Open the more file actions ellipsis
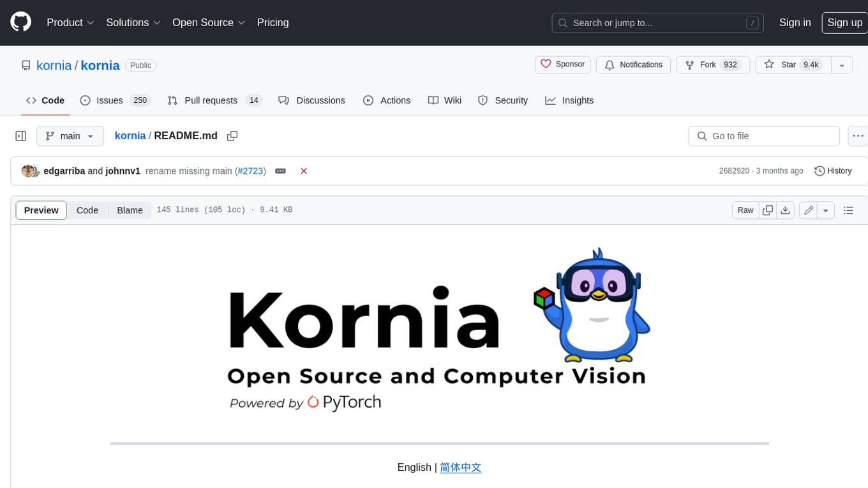The image size is (868, 488). pos(858,136)
